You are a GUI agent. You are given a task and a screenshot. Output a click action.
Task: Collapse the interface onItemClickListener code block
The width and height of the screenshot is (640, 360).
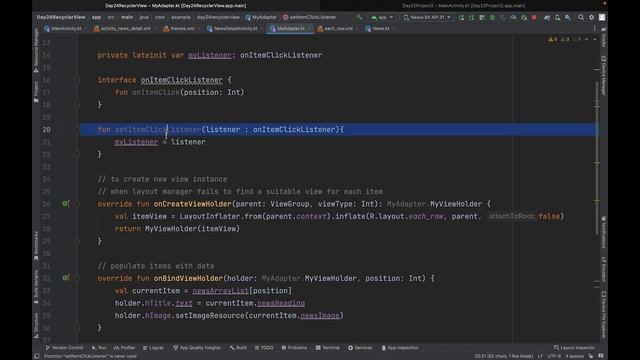[77, 80]
